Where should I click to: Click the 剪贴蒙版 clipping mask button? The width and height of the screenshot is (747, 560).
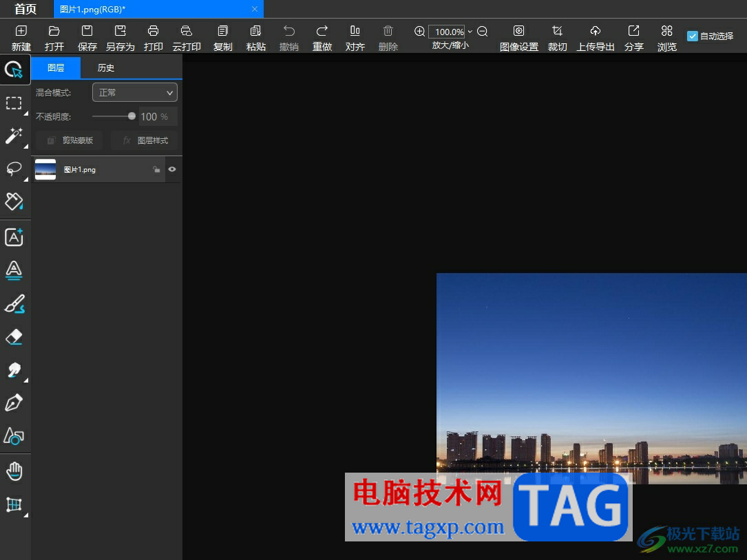click(69, 140)
